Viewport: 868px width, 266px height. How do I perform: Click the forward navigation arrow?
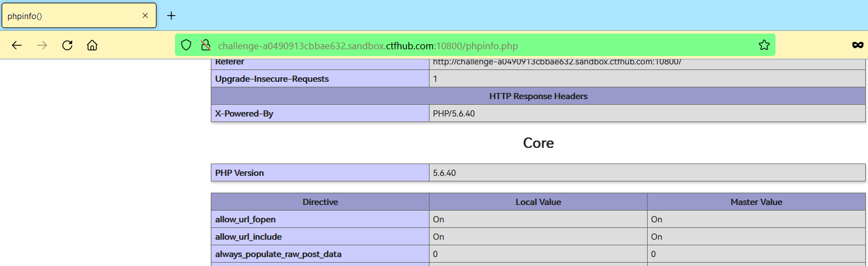pos(42,45)
